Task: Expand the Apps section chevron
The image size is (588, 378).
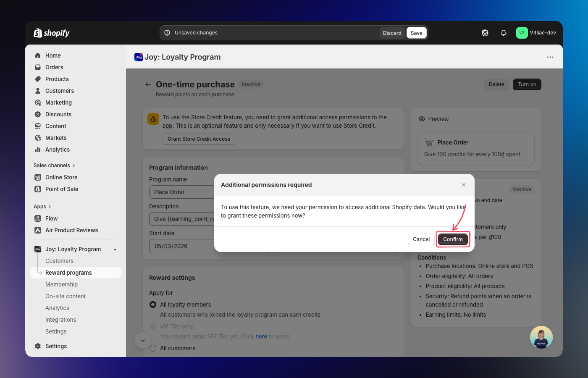Action: [x=50, y=207]
